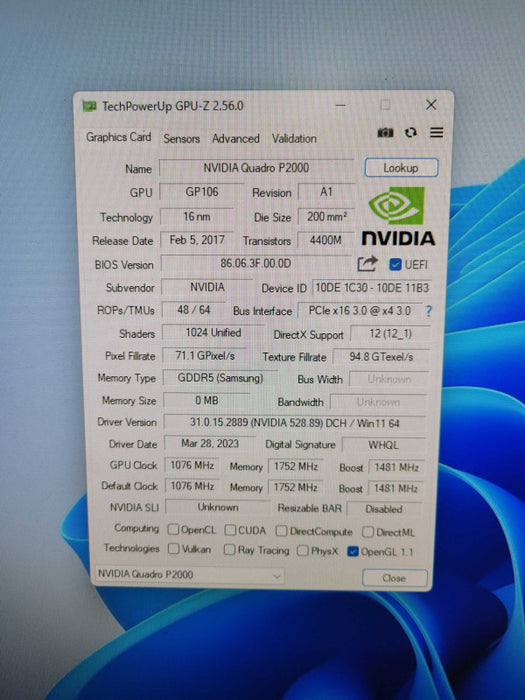Image resolution: width=525 pixels, height=700 pixels.
Task: Click the GPU field showing GP106
Action: tap(202, 192)
